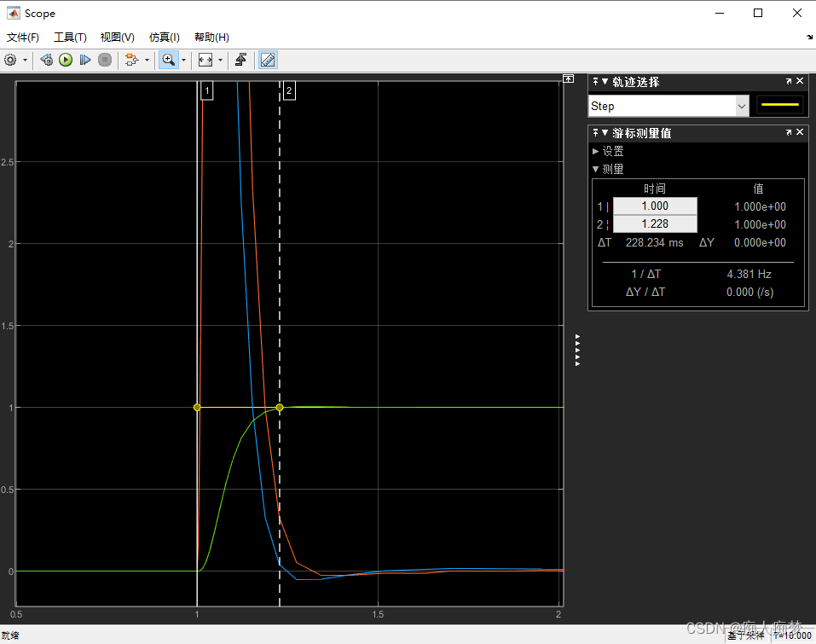Click the Trigger icon on the toolbar
The image size is (816, 644).
tap(242, 60)
